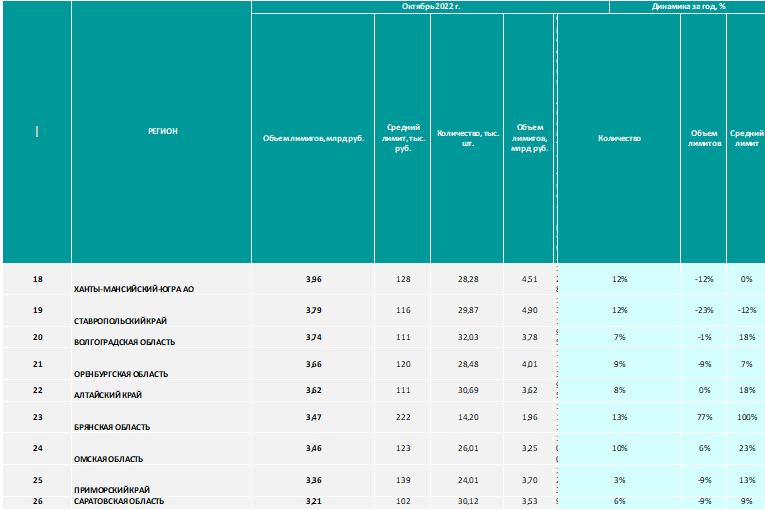
Task: Click the РЕГИОН column header
Action: click(x=161, y=132)
